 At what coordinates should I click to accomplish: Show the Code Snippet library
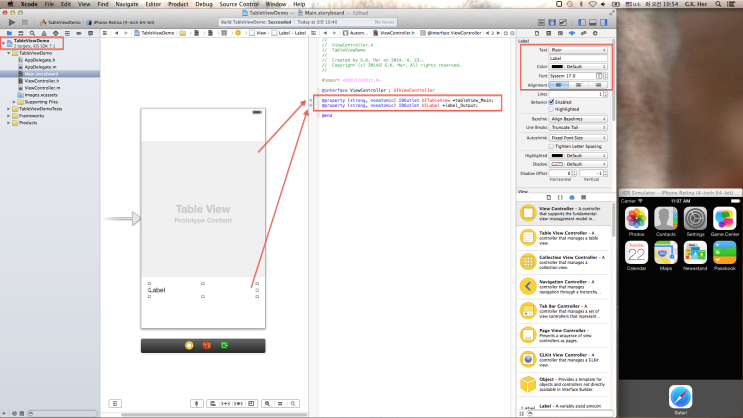tap(560, 197)
